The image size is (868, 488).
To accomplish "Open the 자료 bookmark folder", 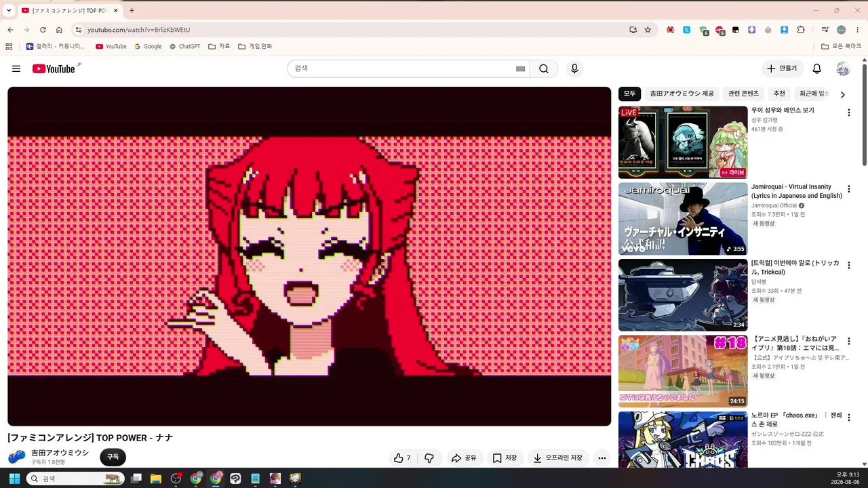I will (x=219, y=47).
